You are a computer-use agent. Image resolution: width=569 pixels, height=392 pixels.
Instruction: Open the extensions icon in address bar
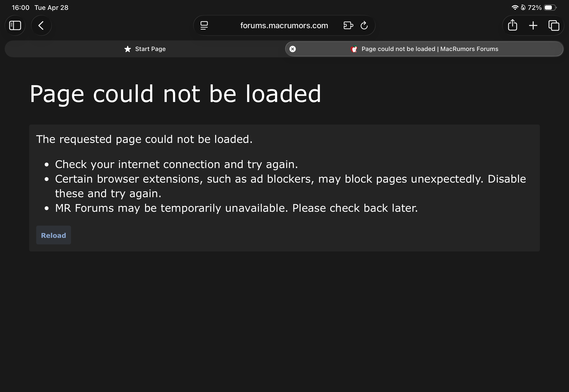click(x=348, y=25)
